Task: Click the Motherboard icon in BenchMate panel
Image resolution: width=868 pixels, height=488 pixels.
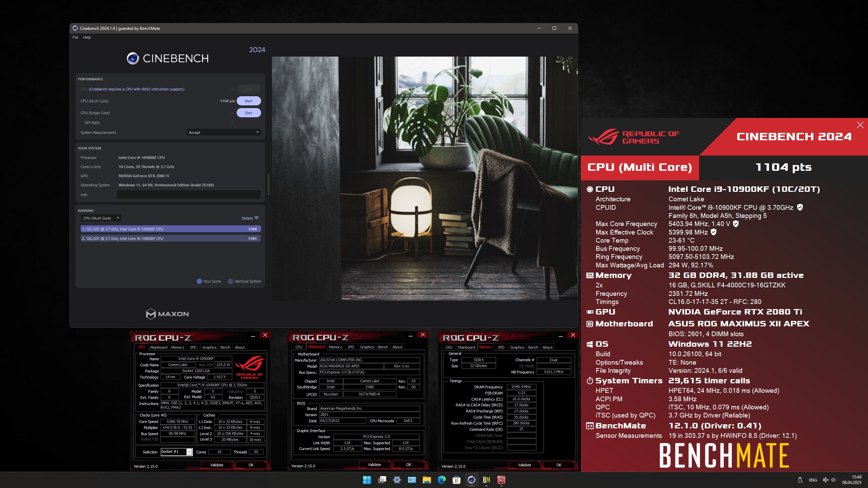Action: point(590,324)
